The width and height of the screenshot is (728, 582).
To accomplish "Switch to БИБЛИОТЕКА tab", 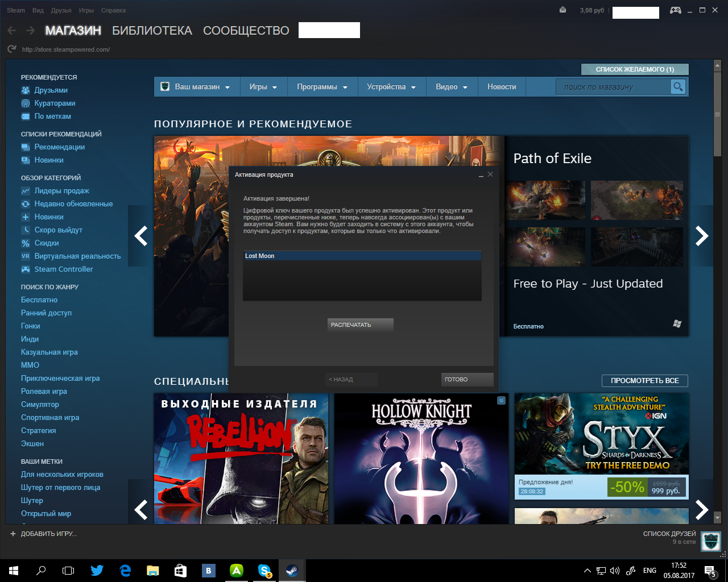I will point(152,31).
